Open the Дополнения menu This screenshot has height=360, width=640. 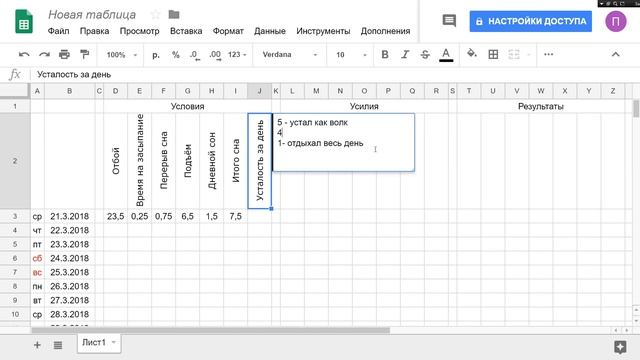[385, 31]
